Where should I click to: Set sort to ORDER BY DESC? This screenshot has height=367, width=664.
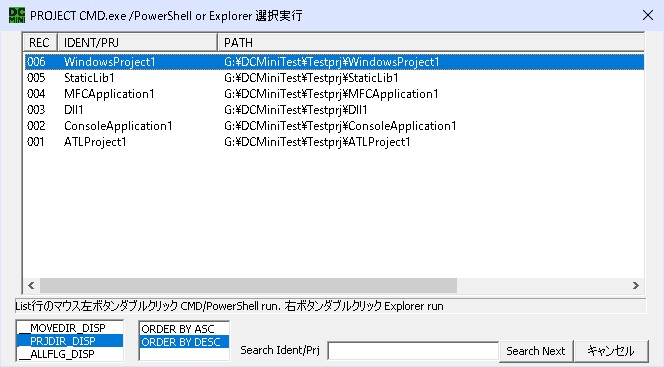184,342
